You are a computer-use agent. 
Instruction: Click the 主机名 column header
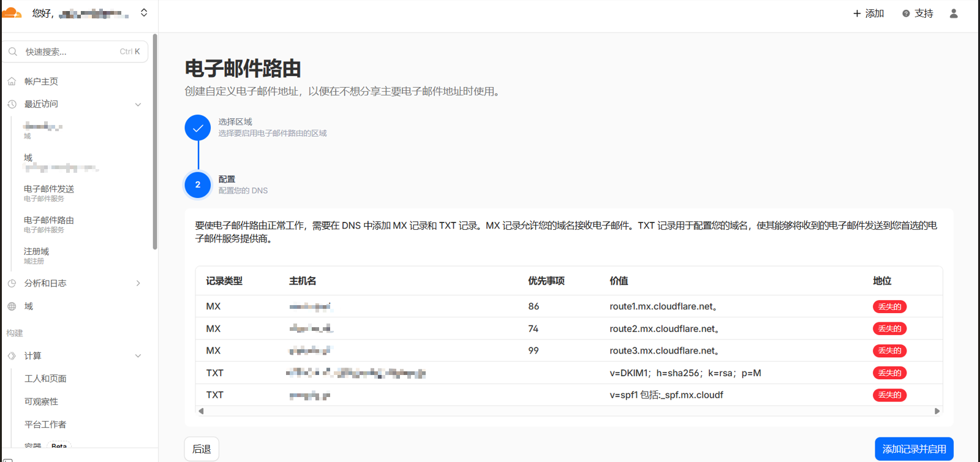[x=303, y=281]
